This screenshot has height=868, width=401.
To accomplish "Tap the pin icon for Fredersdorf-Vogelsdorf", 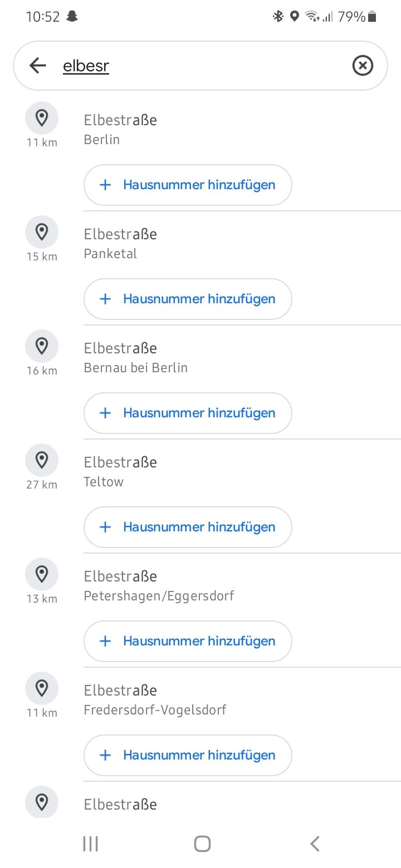I will pos(42,688).
